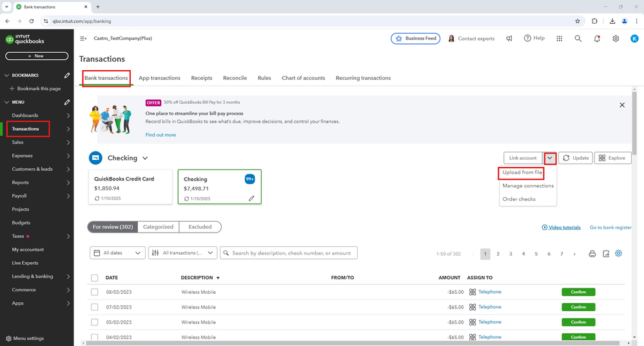The height and width of the screenshot is (346, 644).
Task: Follow the Go to bank register link
Action: point(610,227)
